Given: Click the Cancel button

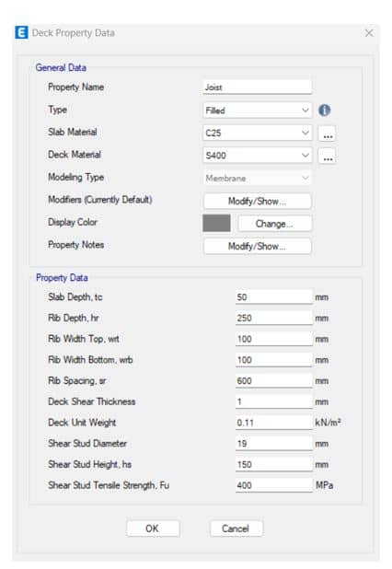Looking at the screenshot, I should [x=236, y=528].
